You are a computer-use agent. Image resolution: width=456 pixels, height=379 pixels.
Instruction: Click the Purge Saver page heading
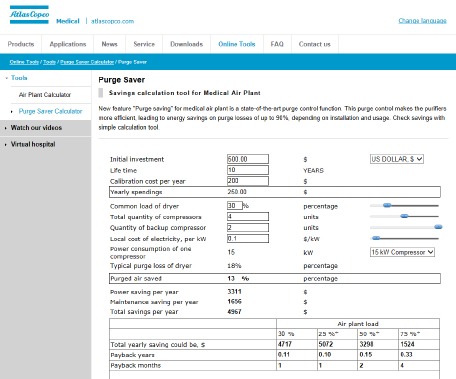point(122,80)
